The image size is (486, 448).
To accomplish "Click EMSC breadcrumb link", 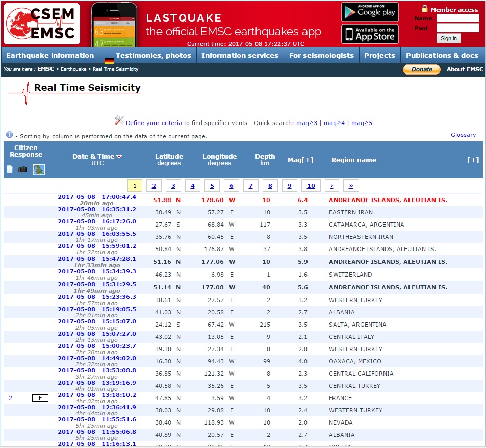I will click(x=45, y=69).
